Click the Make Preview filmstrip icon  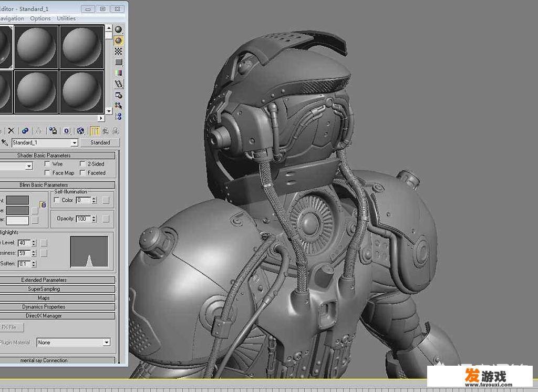119,84
